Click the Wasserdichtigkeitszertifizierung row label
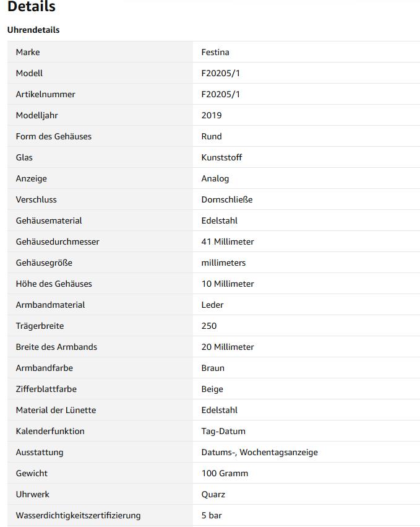420x527 pixels. (78, 516)
